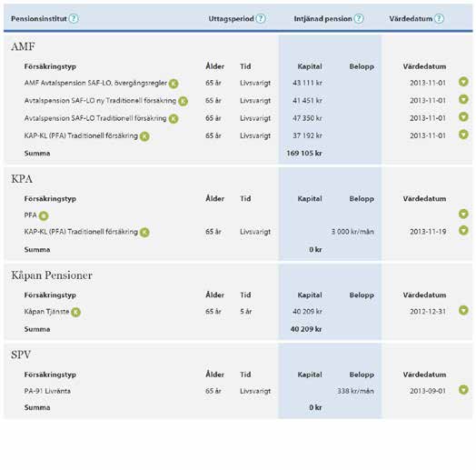Select the Kåpan Tjänste label
The image size is (476, 470).
[x=46, y=312]
